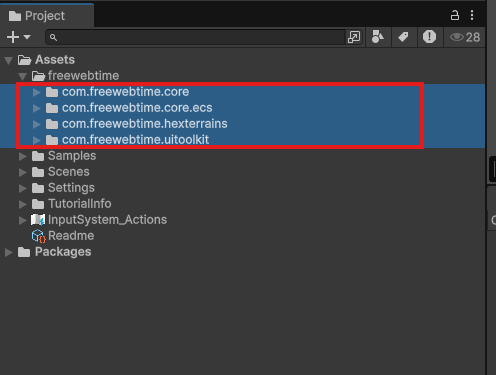Expand the TutorialInfo folder arrow
The image size is (496, 375).
click(x=23, y=204)
